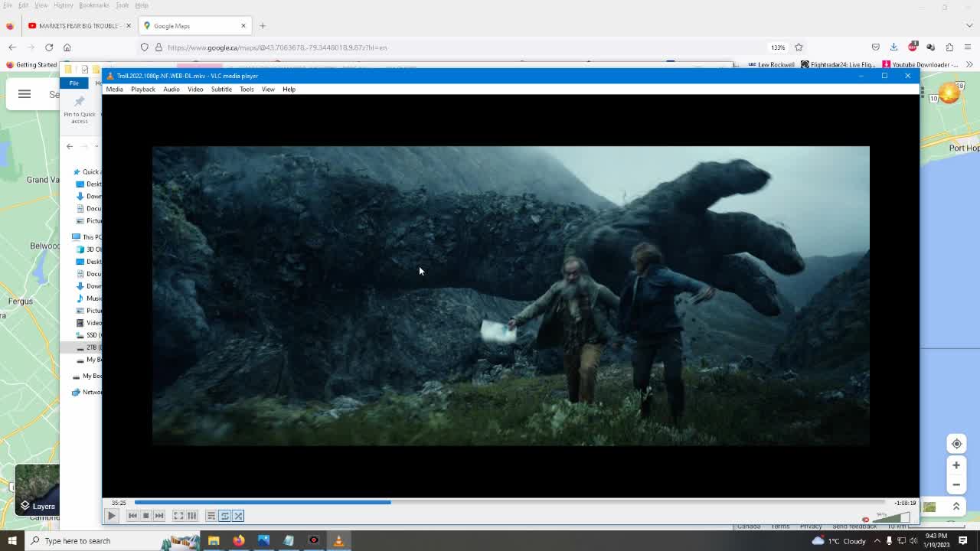Click Pin to Quick access in Explorer
The width and height of the screenshot is (980, 551).
point(80,109)
